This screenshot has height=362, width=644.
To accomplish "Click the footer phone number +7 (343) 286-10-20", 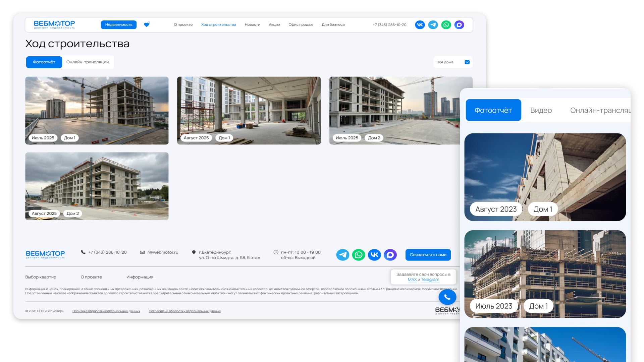I will pyautogui.click(x=107, y=252).
